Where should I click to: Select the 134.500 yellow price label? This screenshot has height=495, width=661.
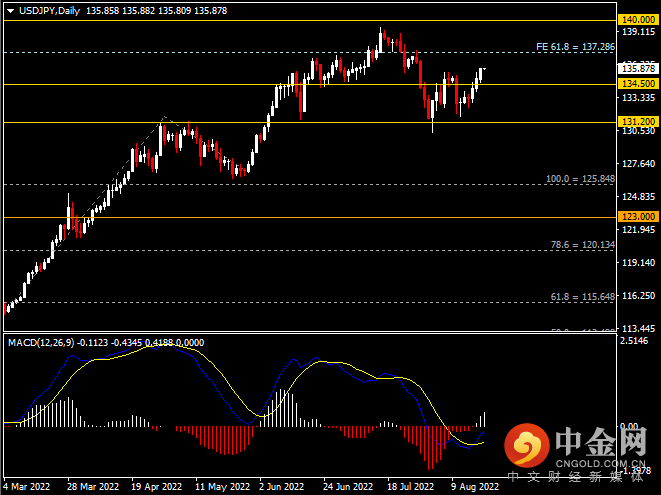(x=638, y=84)
